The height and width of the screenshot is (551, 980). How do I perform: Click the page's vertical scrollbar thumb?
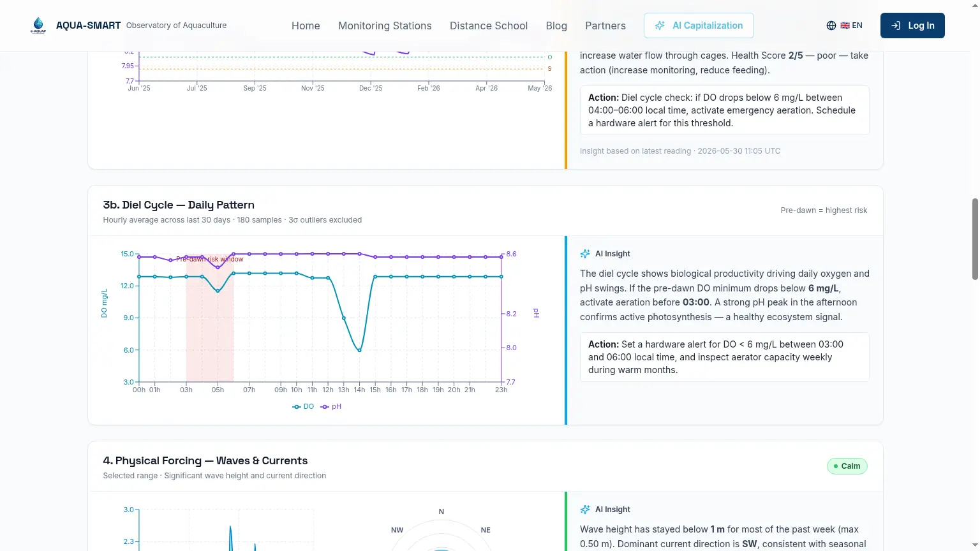975,239
